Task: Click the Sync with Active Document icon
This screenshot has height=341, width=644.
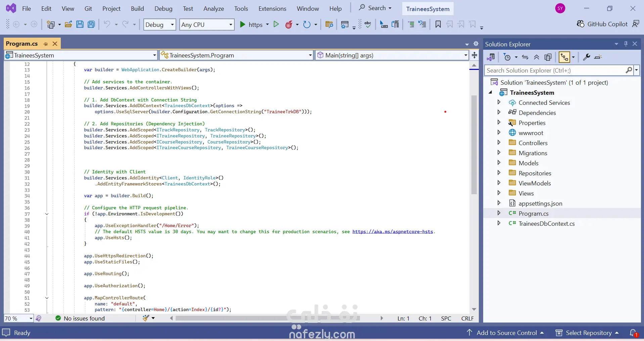Action: click(525, 57)
